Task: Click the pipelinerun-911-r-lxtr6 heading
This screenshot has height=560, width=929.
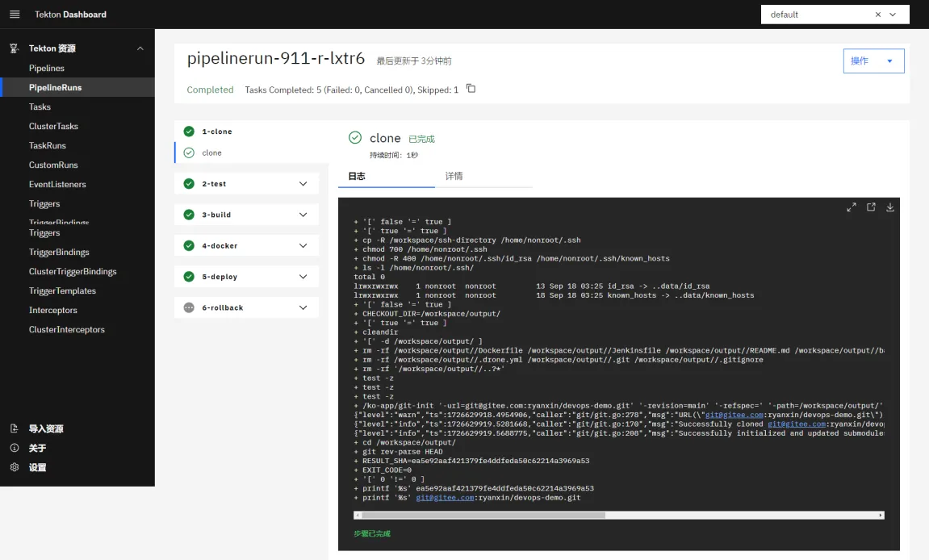Action: (275, 58)
